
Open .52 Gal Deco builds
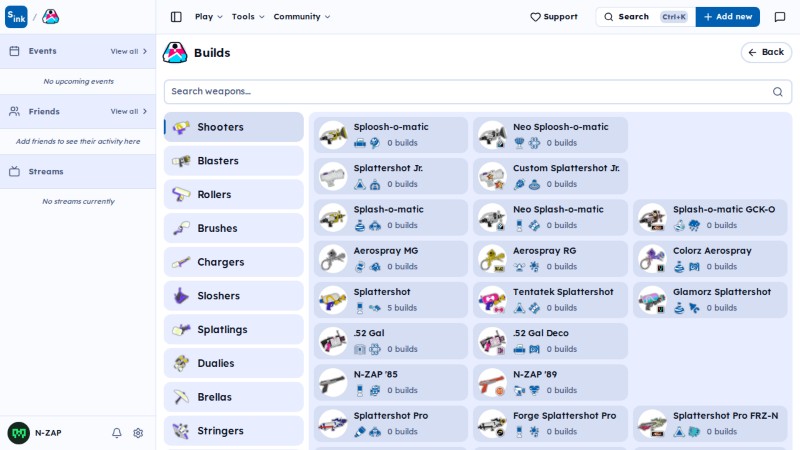point(550,341)
